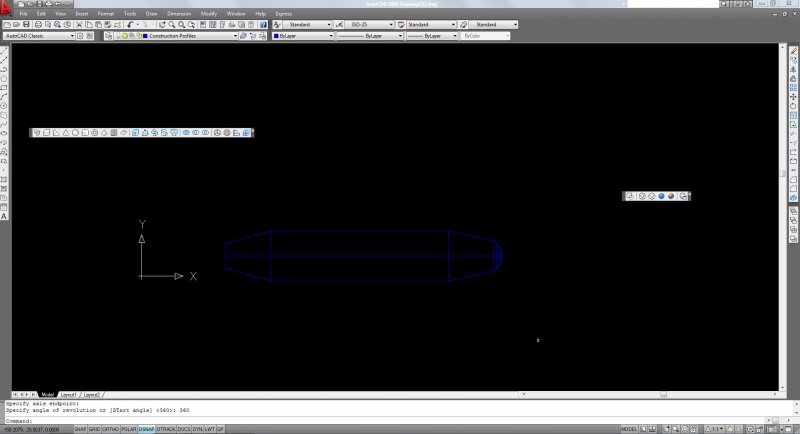
Task: Toggle DUCS in the status bar
Action: coord(184,429)
